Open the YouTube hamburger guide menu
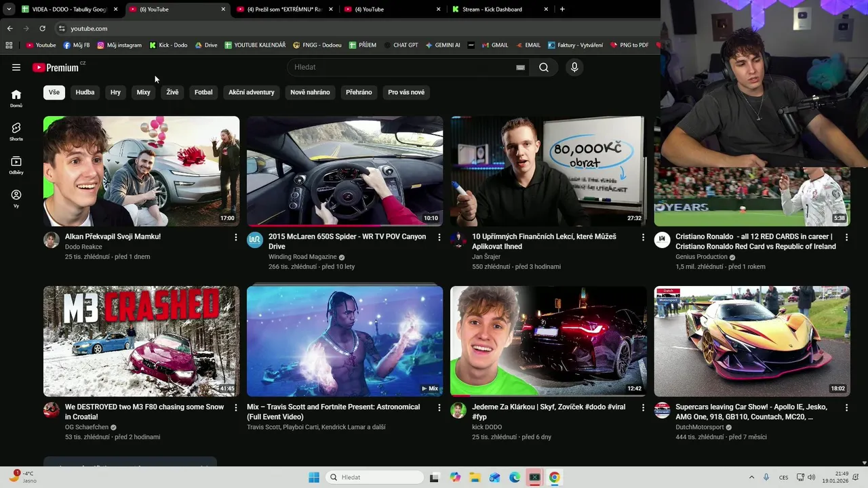The height and width of the screenshot is (488, 868). pyautogui.click(x=16, y=67)
